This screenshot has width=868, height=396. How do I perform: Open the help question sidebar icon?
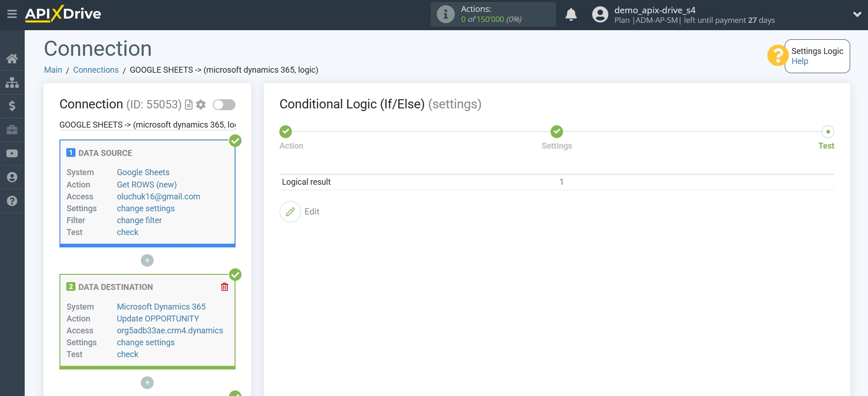(12, 201)
